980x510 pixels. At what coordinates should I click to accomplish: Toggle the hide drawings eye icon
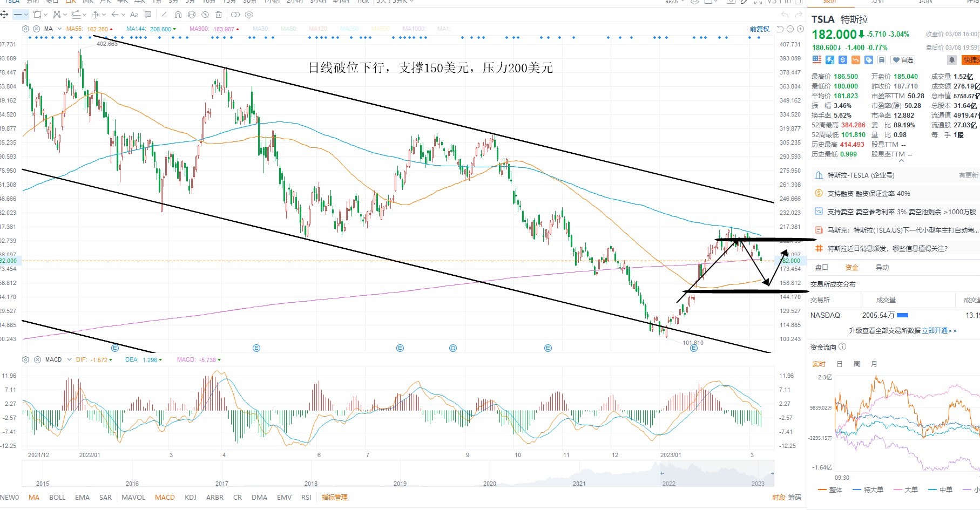coord(205,15)
